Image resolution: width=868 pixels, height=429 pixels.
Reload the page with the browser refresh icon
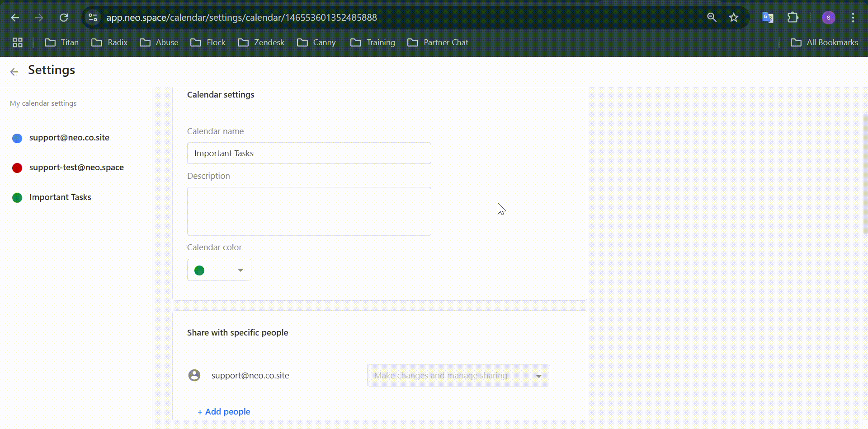click(x=64, y=18)
